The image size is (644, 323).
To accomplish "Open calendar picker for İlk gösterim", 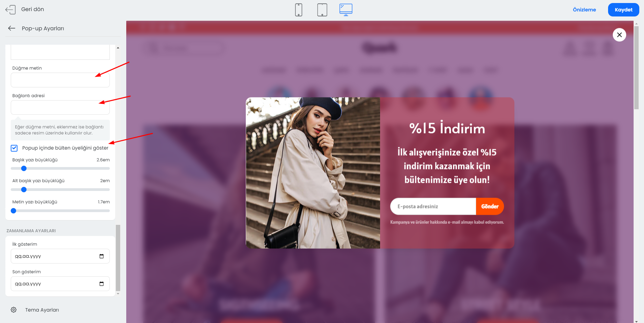I will (x=101, y=256).
